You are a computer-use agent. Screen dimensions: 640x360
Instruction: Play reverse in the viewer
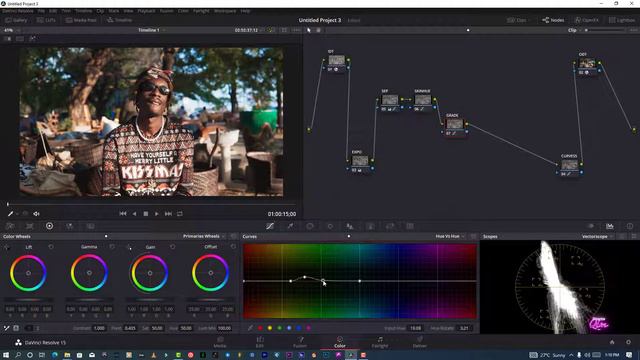(x=134, y=213)
